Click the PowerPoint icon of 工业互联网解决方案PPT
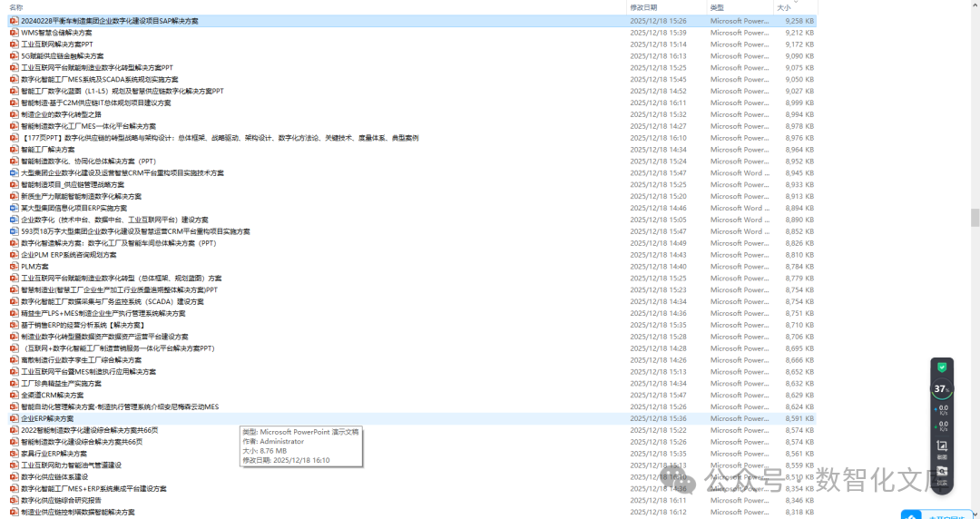 [15, 44]
